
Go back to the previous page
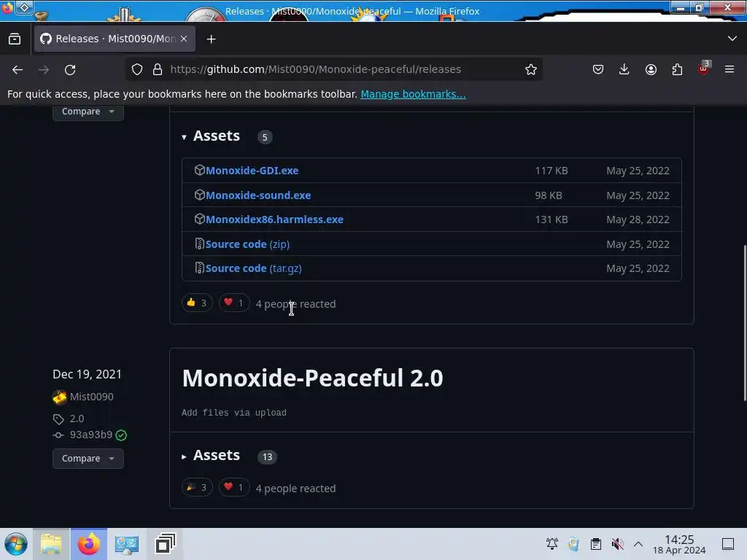click(18, 69)
